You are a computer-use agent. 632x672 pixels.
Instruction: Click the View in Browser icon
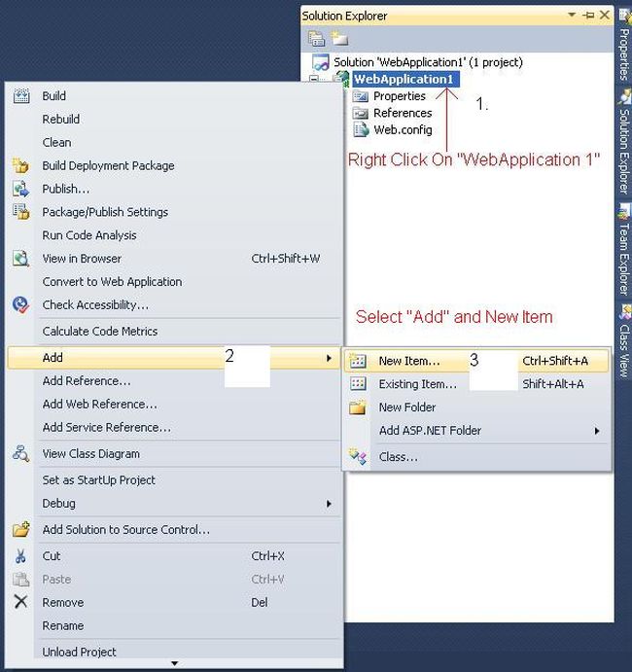pos(20,259)
